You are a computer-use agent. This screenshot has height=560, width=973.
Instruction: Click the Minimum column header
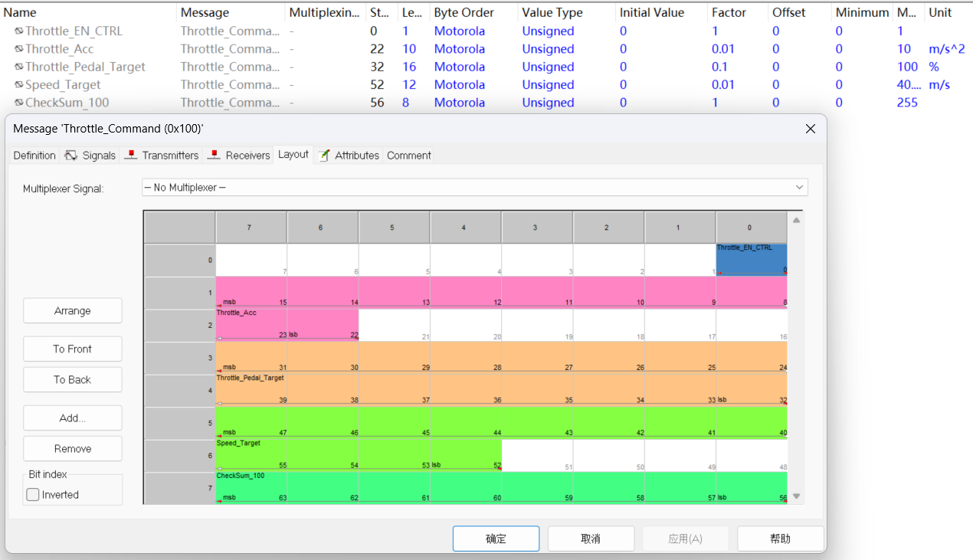click(863, 12)
